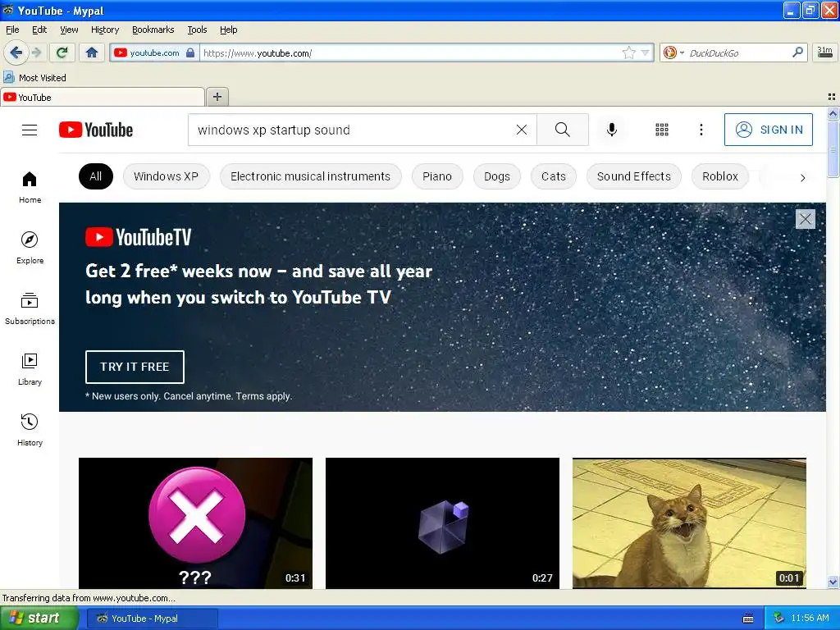840x630 pixels.
Task: Click the YouTube search magnifier button
Action: (563, 130)
